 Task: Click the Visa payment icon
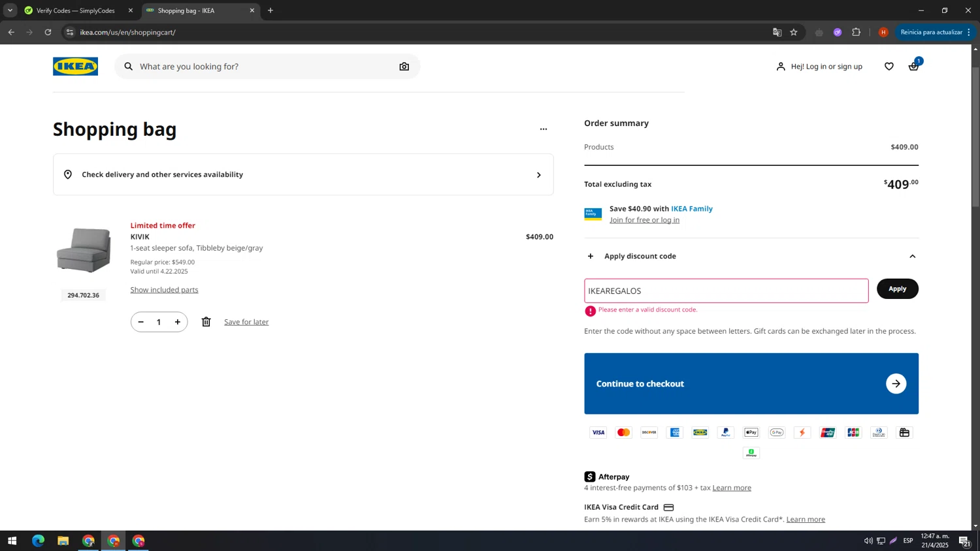598,432
